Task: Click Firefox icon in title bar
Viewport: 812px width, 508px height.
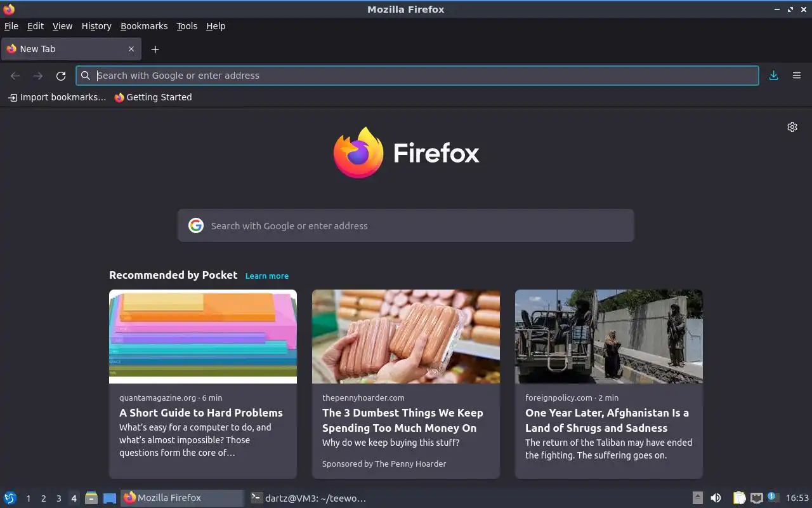Action: (x=9, y=9)
